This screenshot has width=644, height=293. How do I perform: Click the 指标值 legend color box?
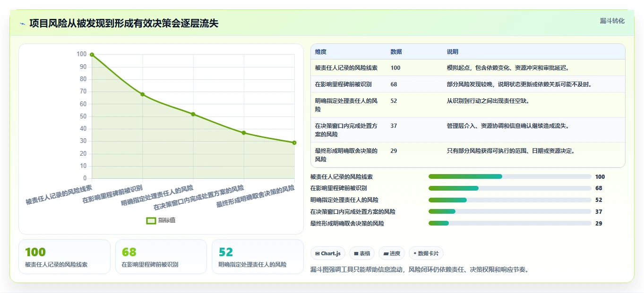(151, 220)
